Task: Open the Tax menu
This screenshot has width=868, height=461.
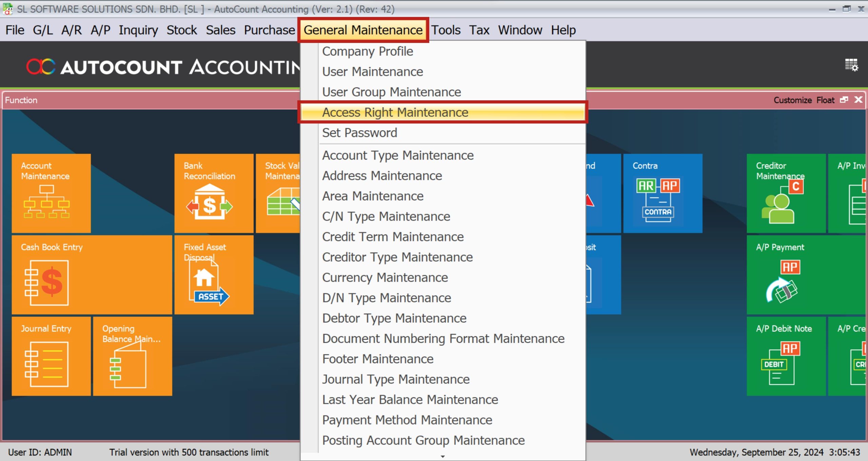Action: tap(479, 29)
